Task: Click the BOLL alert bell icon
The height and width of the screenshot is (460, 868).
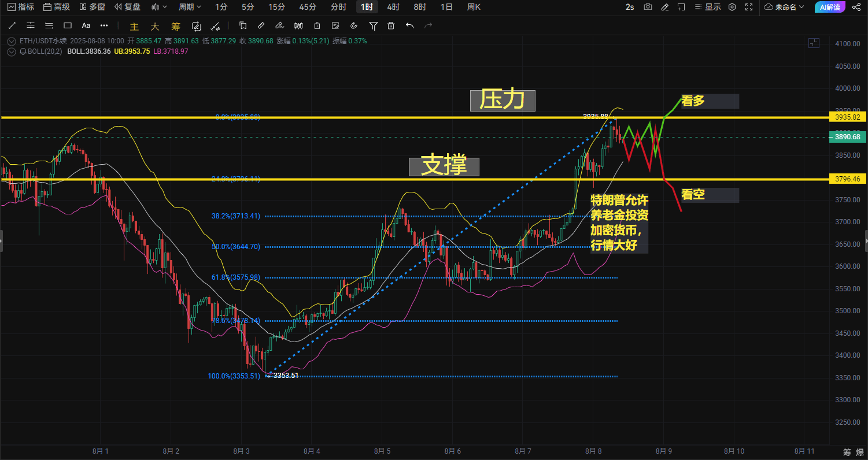Action: 23,51
